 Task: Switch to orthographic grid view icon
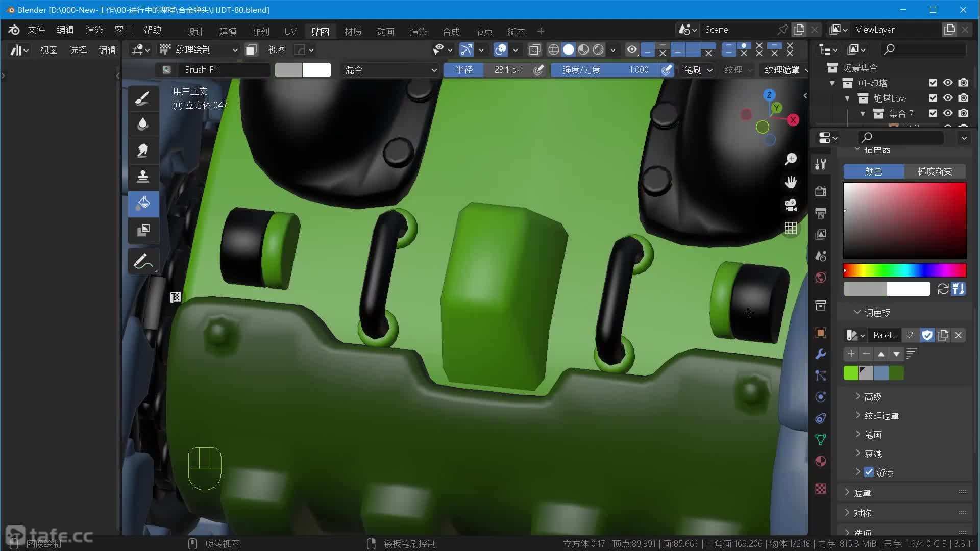click(791, 228)
